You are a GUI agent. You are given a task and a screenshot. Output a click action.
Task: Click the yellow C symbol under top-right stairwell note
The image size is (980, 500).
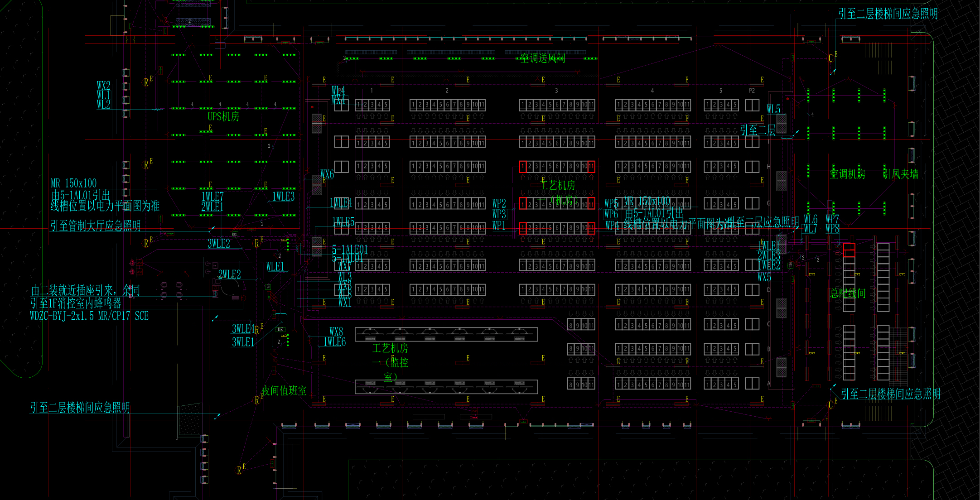point(830,58)
